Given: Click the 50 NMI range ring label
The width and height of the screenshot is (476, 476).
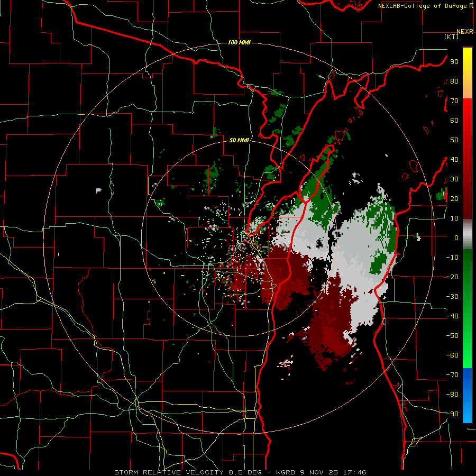Looking at the screenshot, I should [x=239, y=140].
